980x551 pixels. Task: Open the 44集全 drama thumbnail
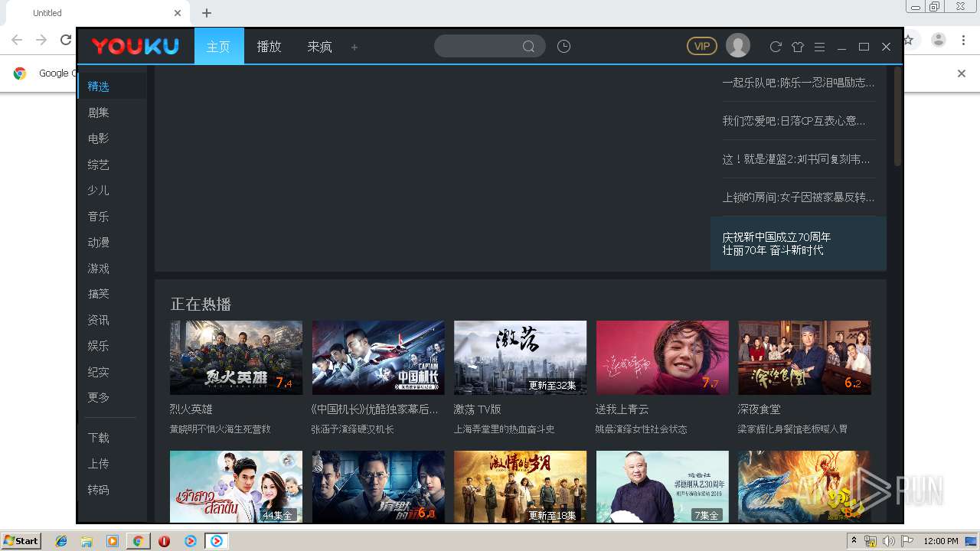coord(236,487)
